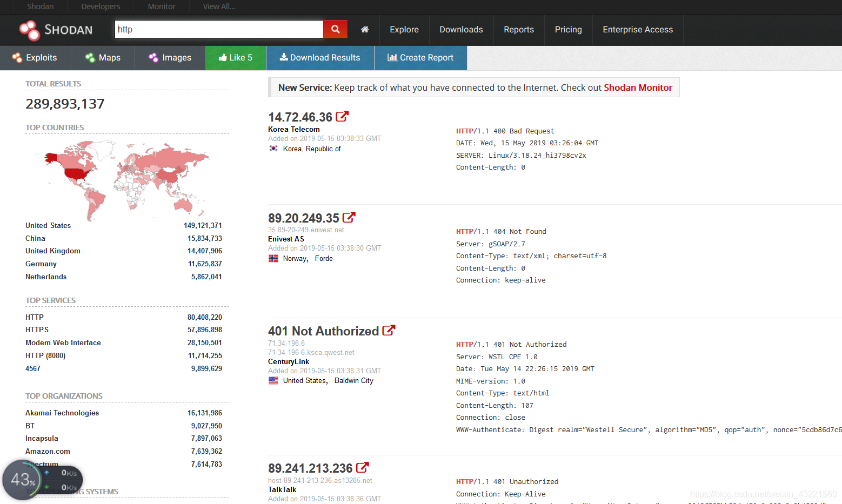Click United States link under CenturyLink

coord(304,380)
